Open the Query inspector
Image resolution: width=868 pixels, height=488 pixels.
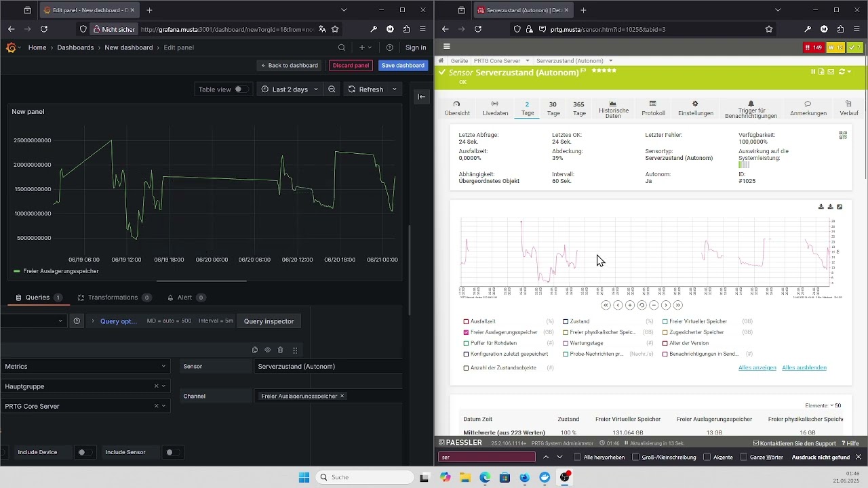[269, 321]
